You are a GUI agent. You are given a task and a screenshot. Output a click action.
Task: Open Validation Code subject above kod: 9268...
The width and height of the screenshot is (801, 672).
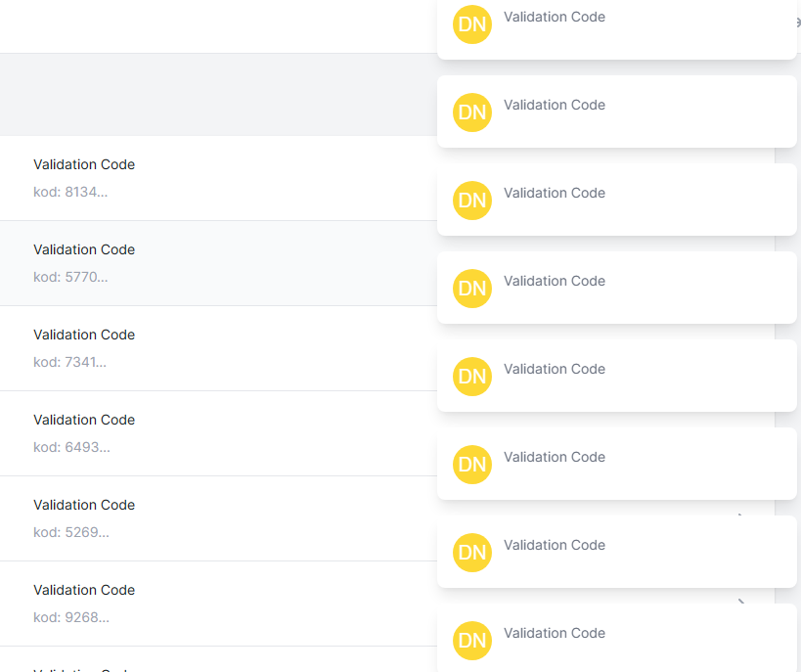[84, 590]
